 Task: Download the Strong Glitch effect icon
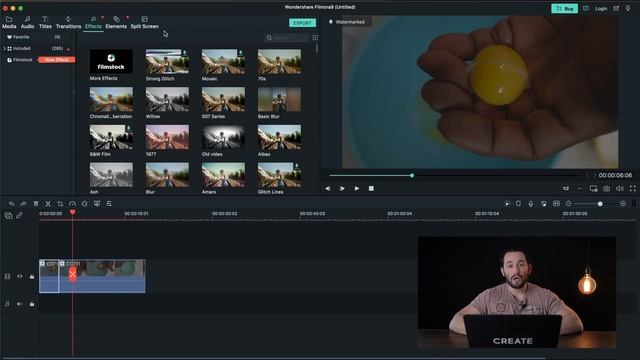(184, 53)
